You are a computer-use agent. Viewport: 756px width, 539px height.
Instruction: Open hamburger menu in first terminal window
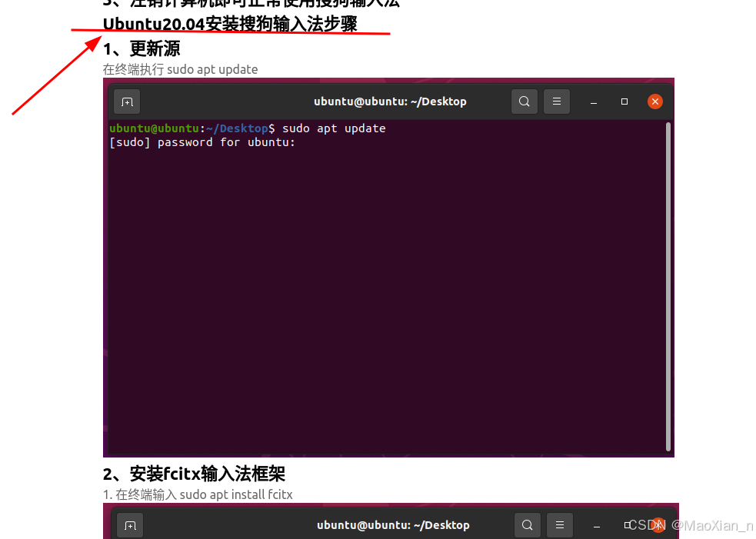click(556, 101)
